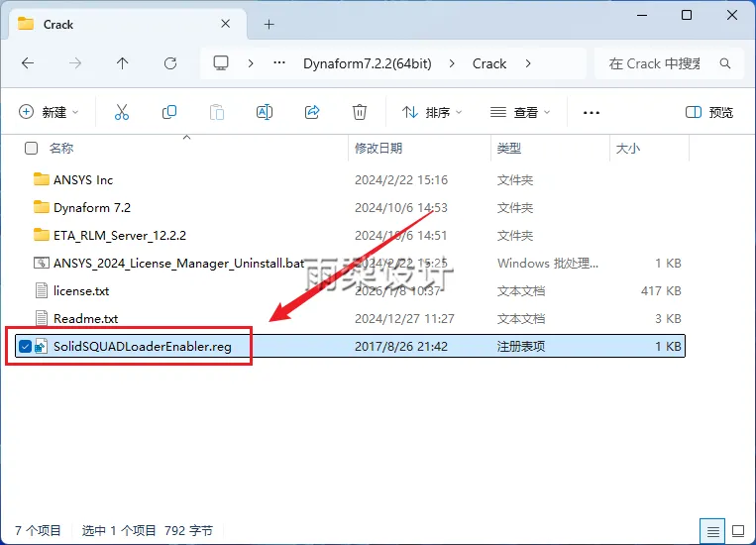756x545 pixels.
Task: Click the Readme.txt file icon
Action: click(x=42, y=318)
